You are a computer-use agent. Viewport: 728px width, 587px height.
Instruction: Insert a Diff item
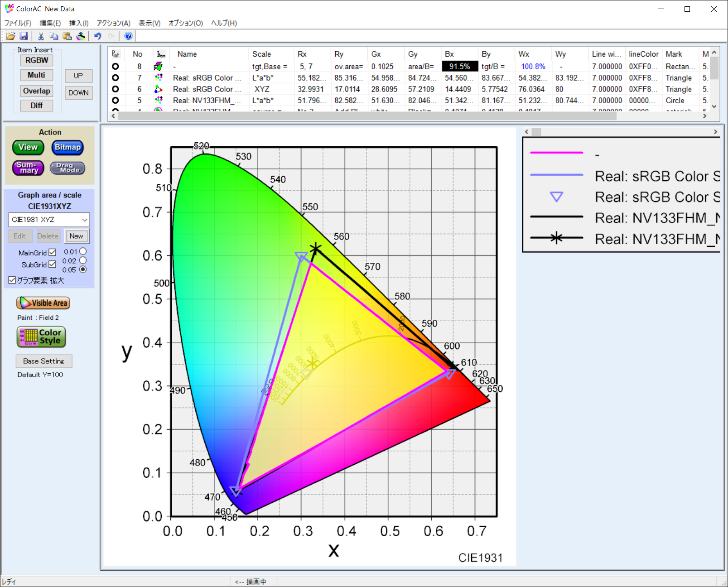click(x=37, y=106)
